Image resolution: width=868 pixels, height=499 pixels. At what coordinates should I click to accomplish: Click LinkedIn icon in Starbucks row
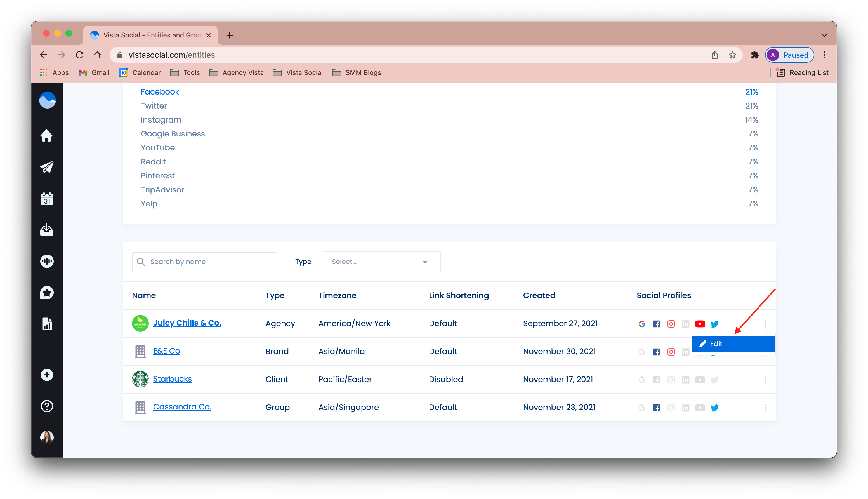click(685, 380)
